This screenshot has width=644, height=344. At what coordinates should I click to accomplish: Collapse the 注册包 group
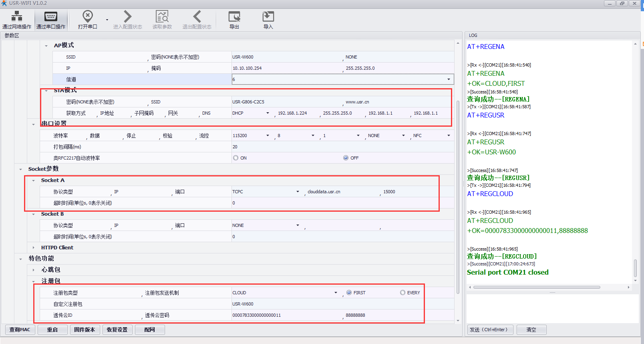click(x=33, y=281)
